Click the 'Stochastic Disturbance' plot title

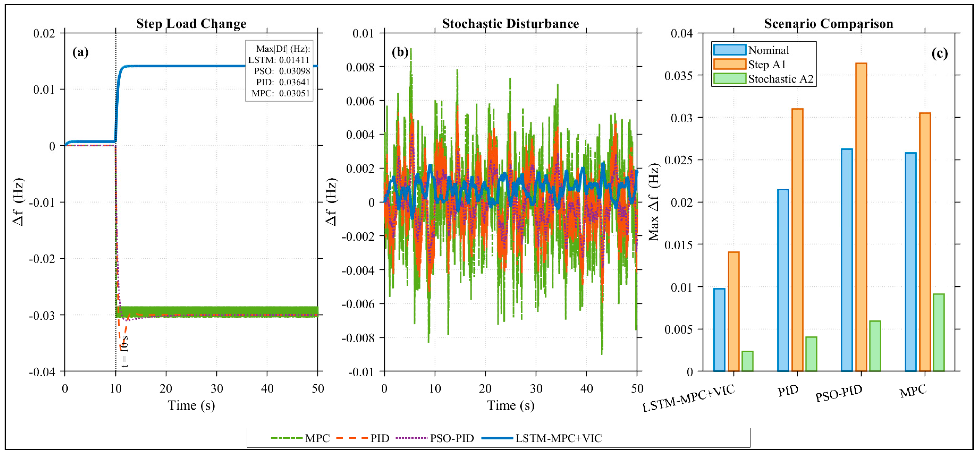[x=511, y=24]
